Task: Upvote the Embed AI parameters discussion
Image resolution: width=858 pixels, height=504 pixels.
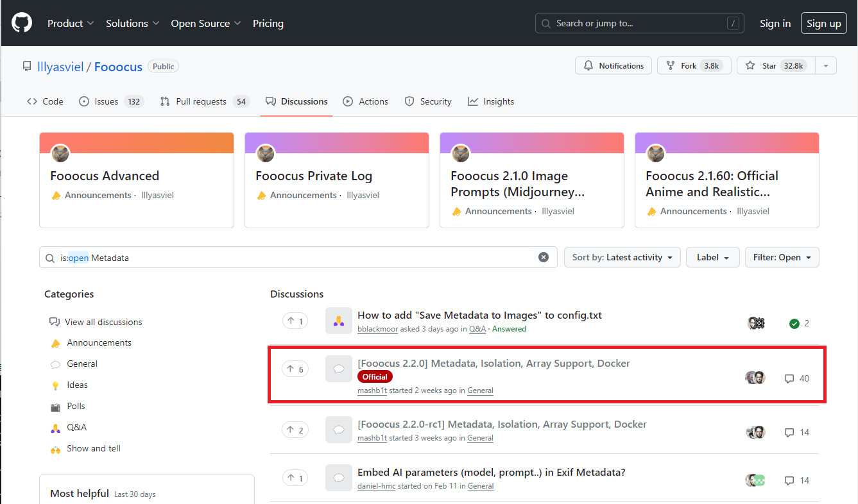Action: (x=295, y=478)
